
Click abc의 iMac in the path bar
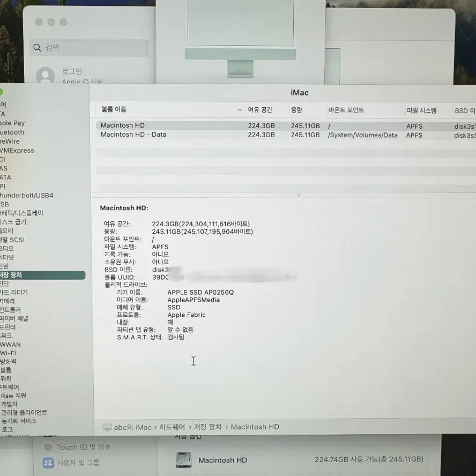[x=132, y=427]
